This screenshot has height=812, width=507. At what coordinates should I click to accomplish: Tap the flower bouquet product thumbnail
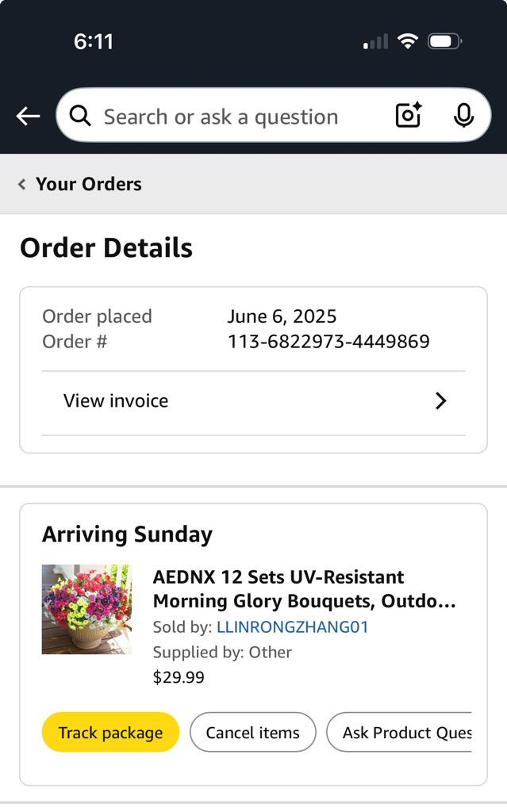point(86,609)
